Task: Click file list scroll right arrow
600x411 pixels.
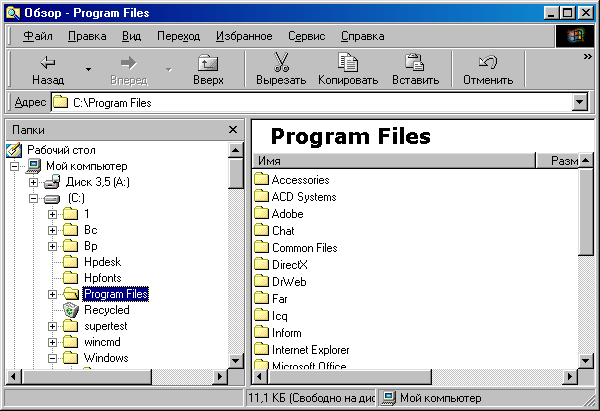Action: tap(570, 377)
